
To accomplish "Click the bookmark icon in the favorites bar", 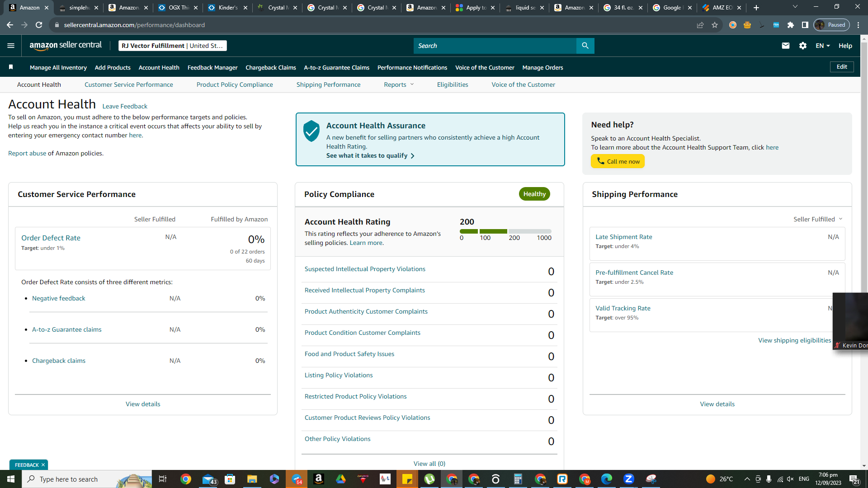I will tap(11, 67).
